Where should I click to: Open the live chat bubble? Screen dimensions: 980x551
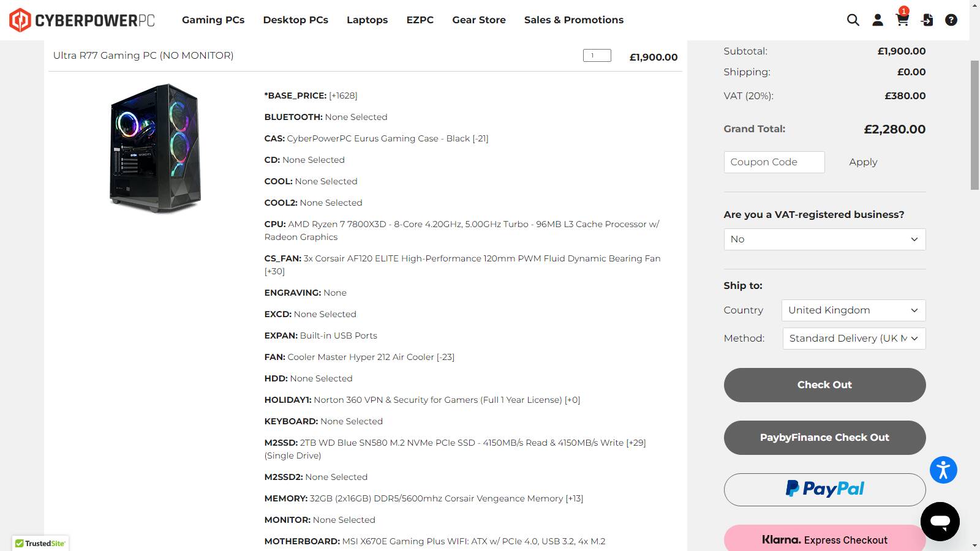pos(940,522)
